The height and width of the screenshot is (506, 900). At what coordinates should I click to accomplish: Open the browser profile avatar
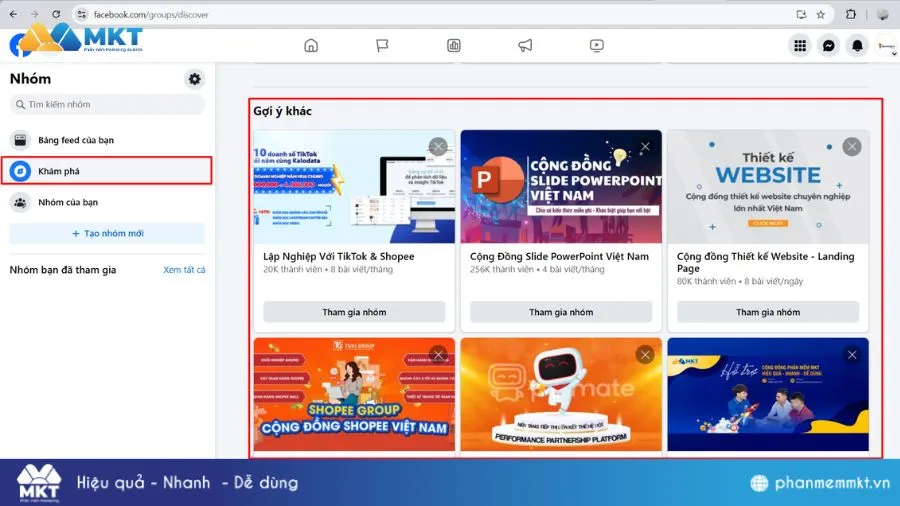point(883,14)
